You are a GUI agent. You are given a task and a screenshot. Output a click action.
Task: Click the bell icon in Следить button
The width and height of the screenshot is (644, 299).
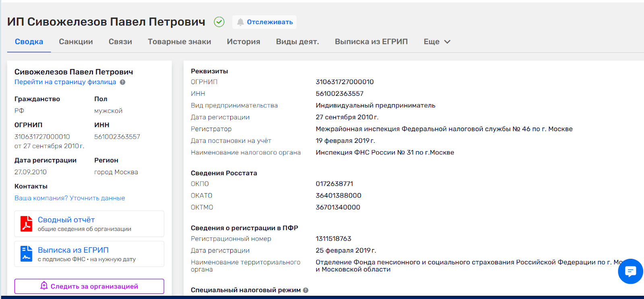coord(44,286)
